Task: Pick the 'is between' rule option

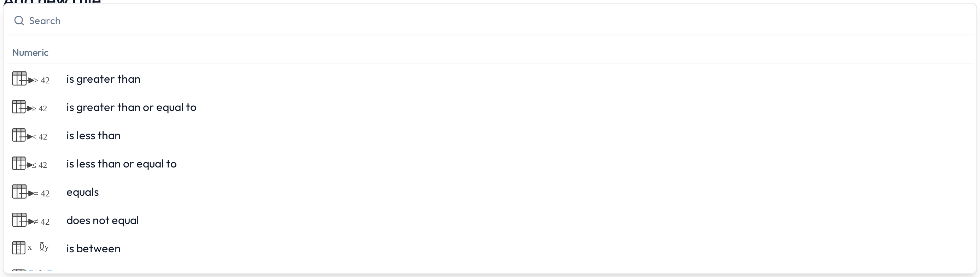Action: click(x=93, y=248)
